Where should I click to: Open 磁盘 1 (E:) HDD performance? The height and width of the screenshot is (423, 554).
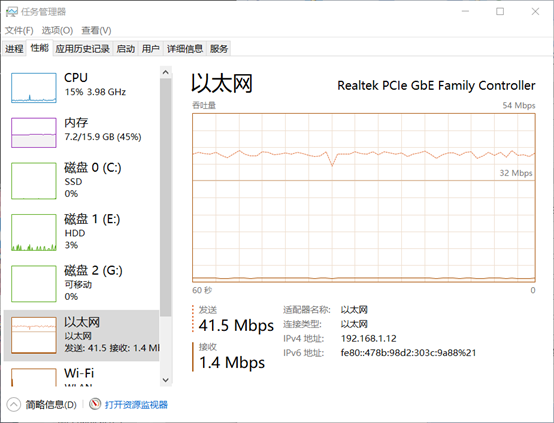tap(81, 232)
